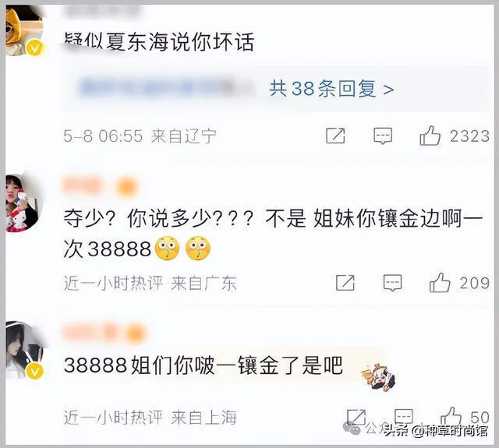499x448 pixels.
Task: Tap the cartoon sticker beside third comment
Action: [379, 377]
